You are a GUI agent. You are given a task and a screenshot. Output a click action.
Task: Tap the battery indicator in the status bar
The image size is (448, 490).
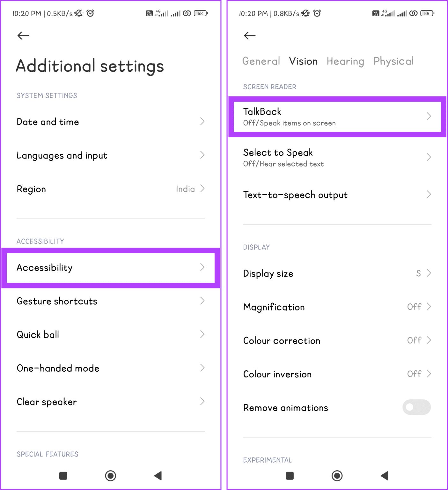[x=200, y=13]
